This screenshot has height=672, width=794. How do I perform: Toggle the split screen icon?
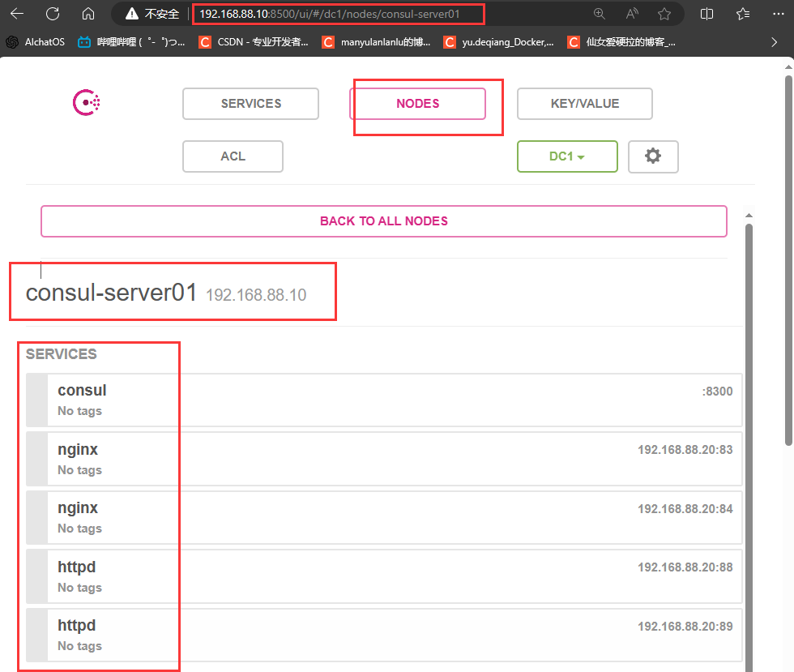point(706,14)
